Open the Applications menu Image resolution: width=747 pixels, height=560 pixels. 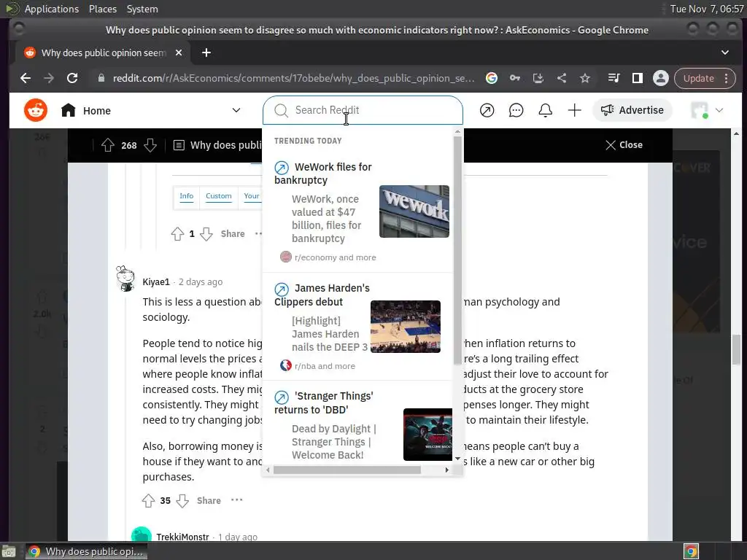52,9
